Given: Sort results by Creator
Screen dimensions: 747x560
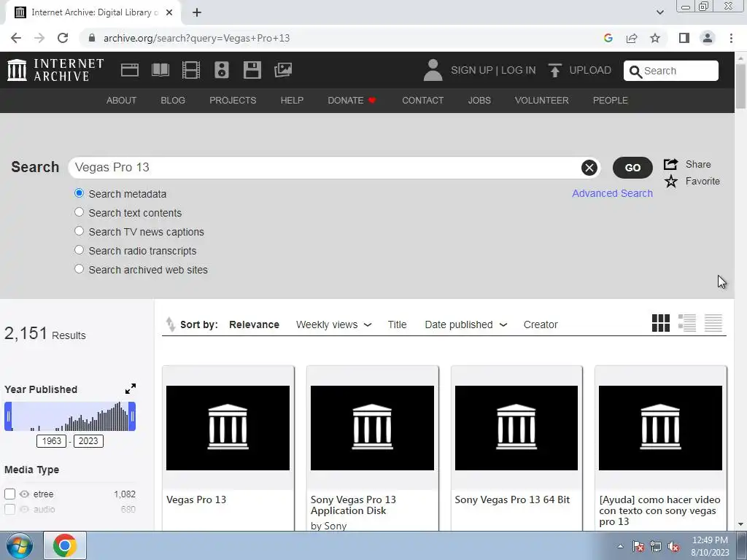Looking at the screenshot, I should point(541,324).
